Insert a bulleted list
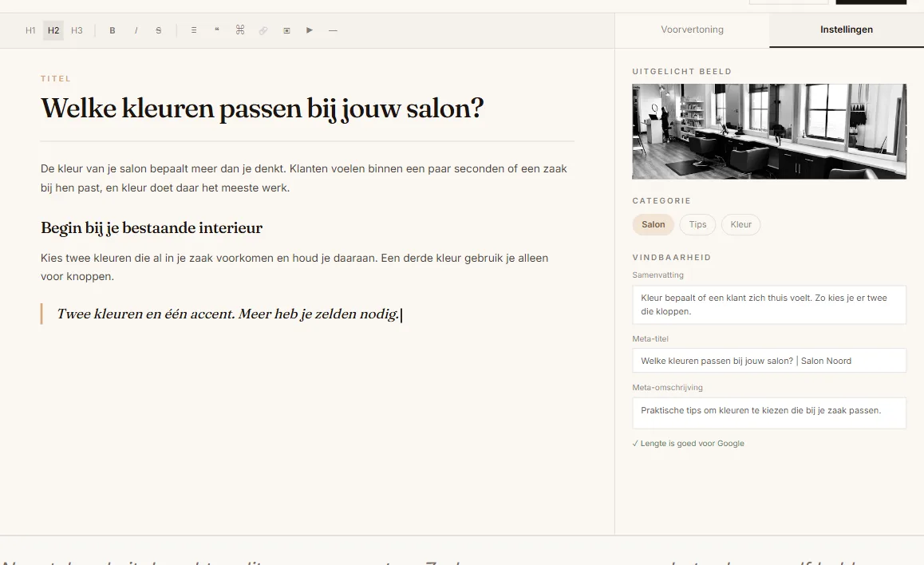 pos(193,30)
